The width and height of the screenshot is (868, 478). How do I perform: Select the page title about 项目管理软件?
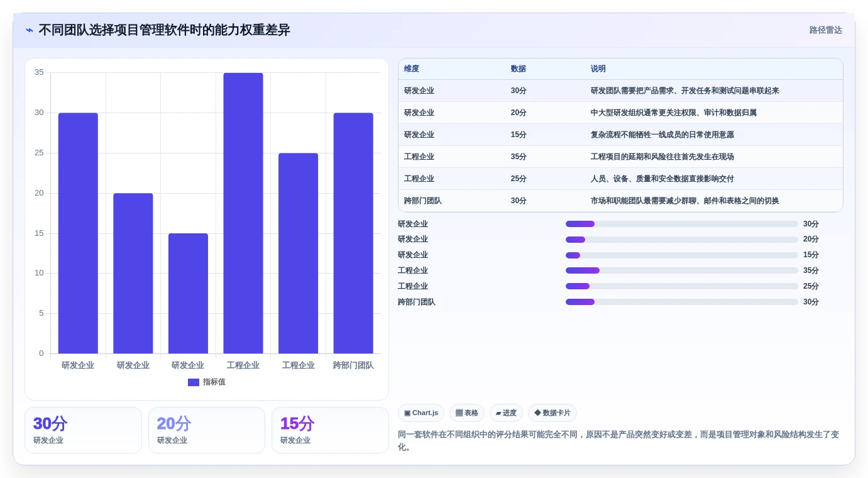tap(164, 30)
